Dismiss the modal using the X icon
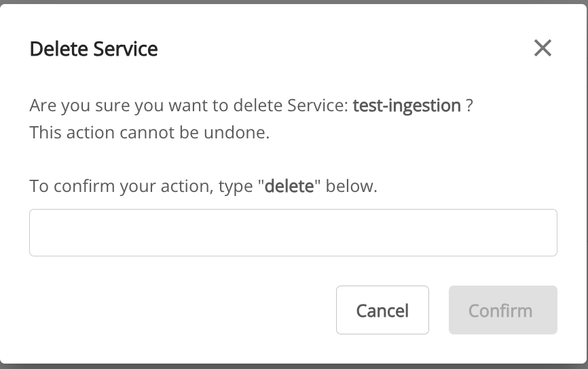This screenshot has height=369, width=588. click(543, 48)
